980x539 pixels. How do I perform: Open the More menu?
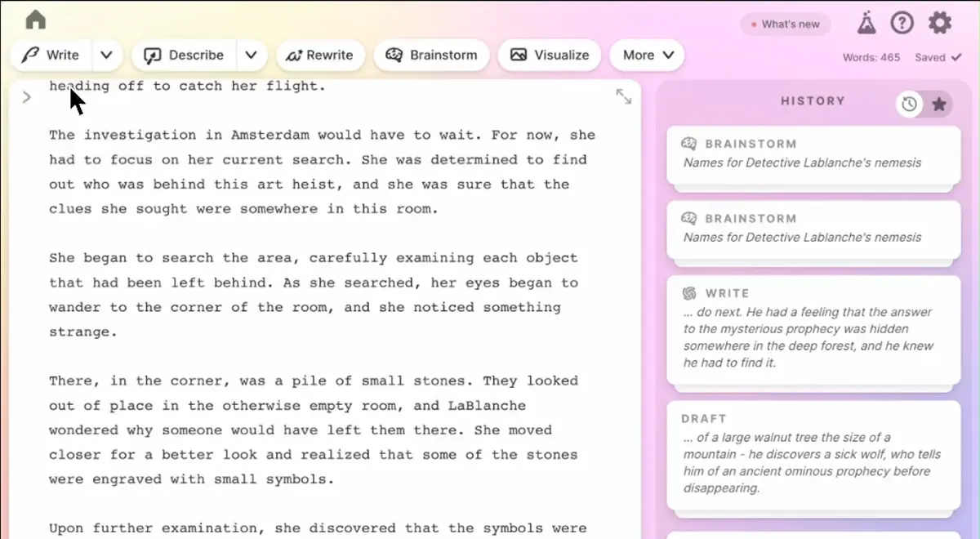coord(646,55)
